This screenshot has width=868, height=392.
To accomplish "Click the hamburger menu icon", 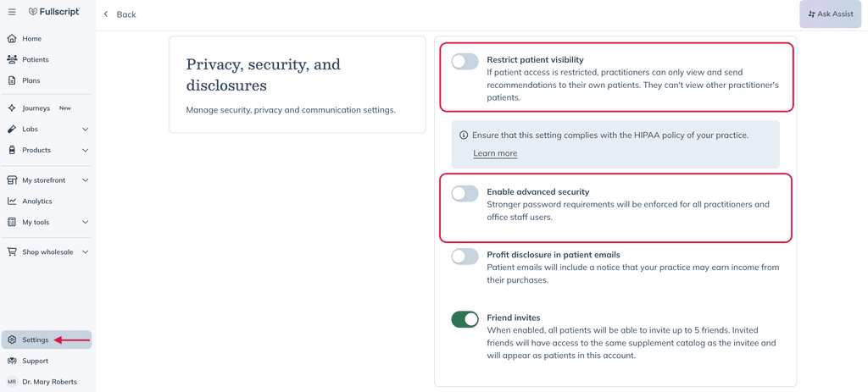I will click(x=12, y=12).
